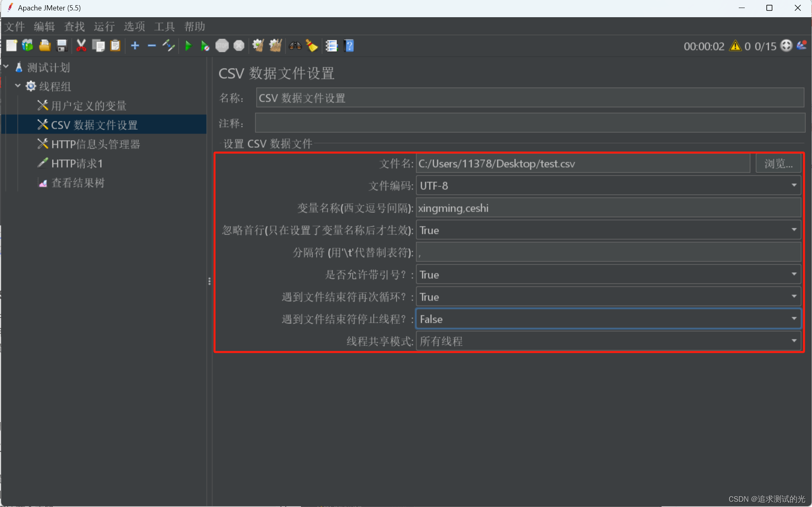
Task: Open the 是否允许带引号 dropdown
Action: coord(794,274)
